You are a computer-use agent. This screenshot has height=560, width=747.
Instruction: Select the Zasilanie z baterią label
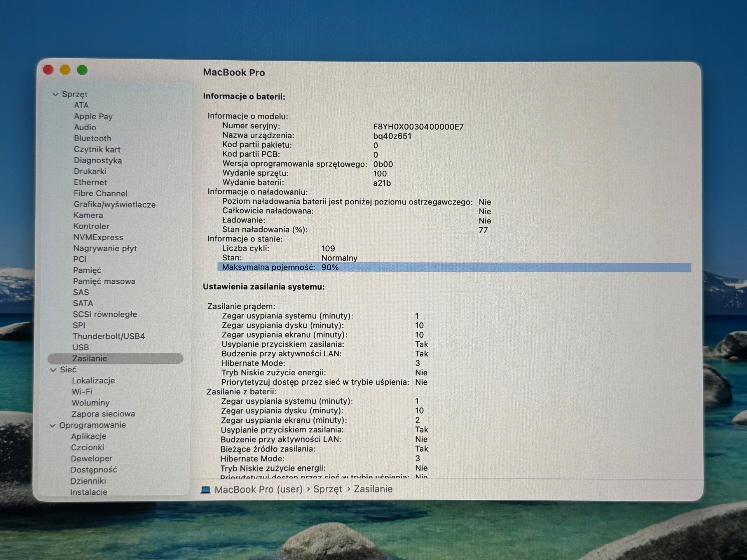click(x=241, y=392)
